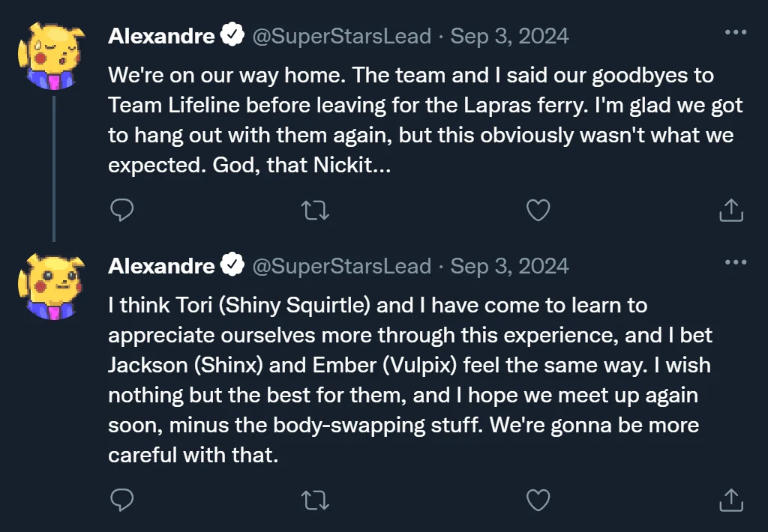
Task: Open more options menu on second tweet
Action: (735, 262)
